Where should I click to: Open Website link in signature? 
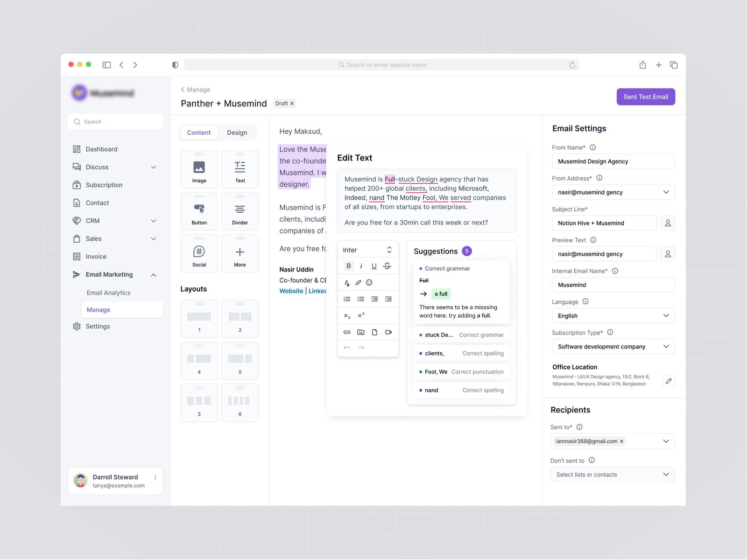click(x=291, y=291)
